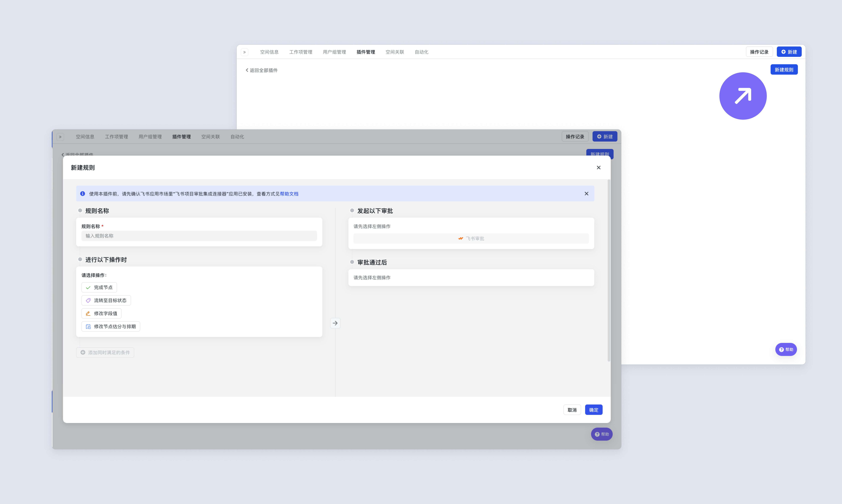Open 插件管理 tab in back window

pyautogui.click(x=366, y=52)
